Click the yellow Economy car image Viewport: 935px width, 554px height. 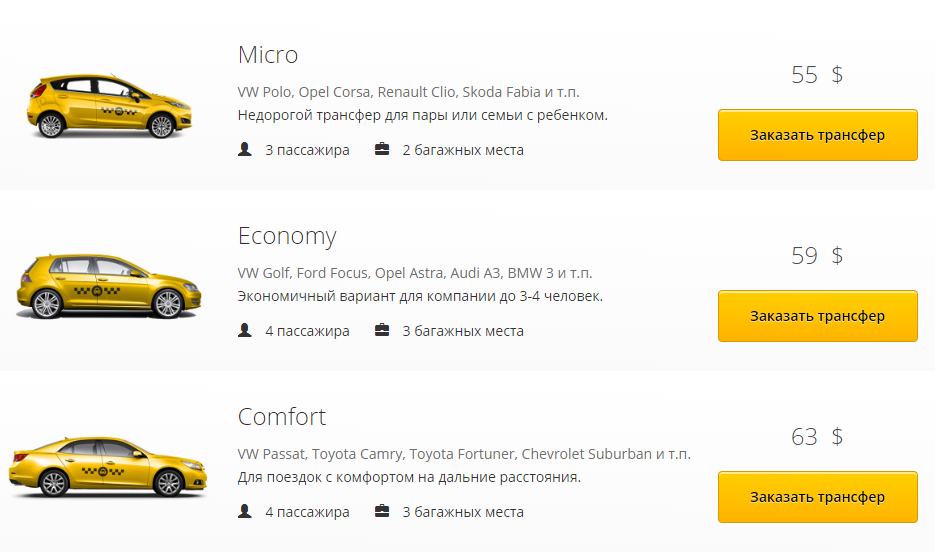click(108, 286)
